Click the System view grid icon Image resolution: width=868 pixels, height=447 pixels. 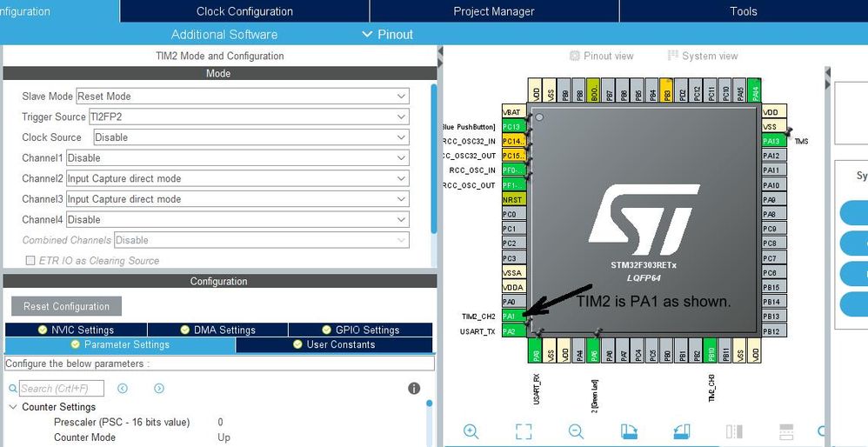click(x=672, y=56)
